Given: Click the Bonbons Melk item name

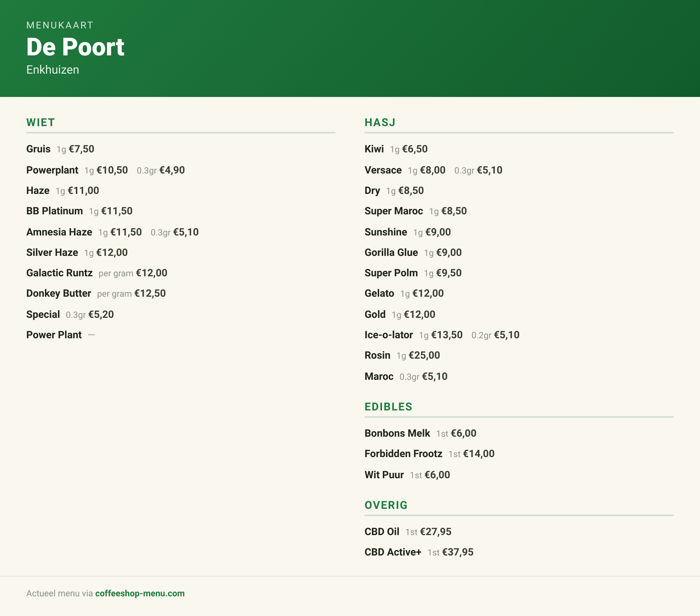Looking at the screenshot, I should 397,433.
